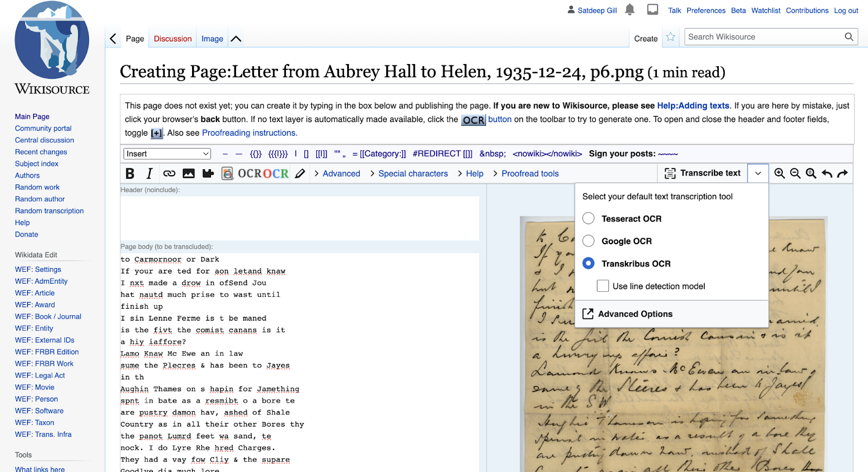The height and width of the screenshot is (472, 868).
Task: Click the Search Wikisource input field
Action: 762,37
